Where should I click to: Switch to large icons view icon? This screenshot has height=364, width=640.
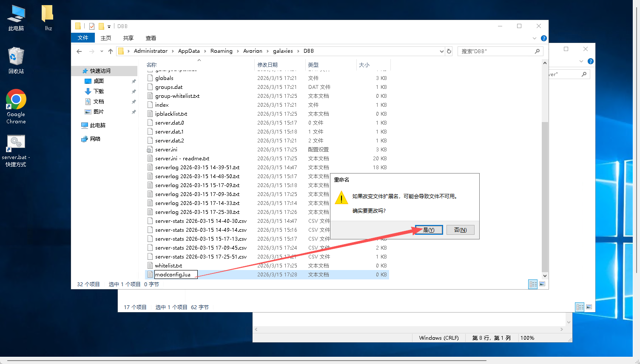pyautogui.click(x=542, y=284)
